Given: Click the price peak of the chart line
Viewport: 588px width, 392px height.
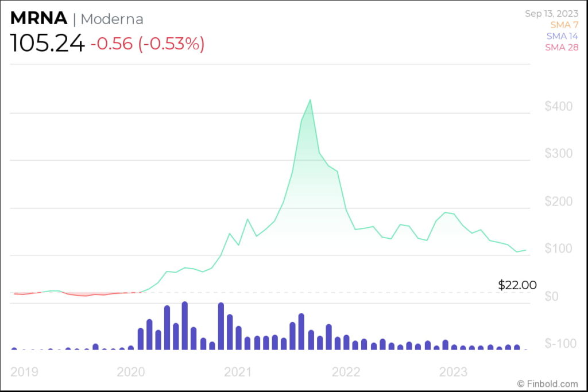Looking at the screenshot, I should pos(310,100).
